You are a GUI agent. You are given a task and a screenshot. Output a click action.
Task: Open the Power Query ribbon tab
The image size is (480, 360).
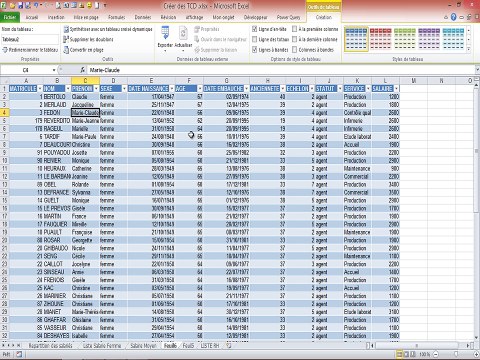point(288,17)
